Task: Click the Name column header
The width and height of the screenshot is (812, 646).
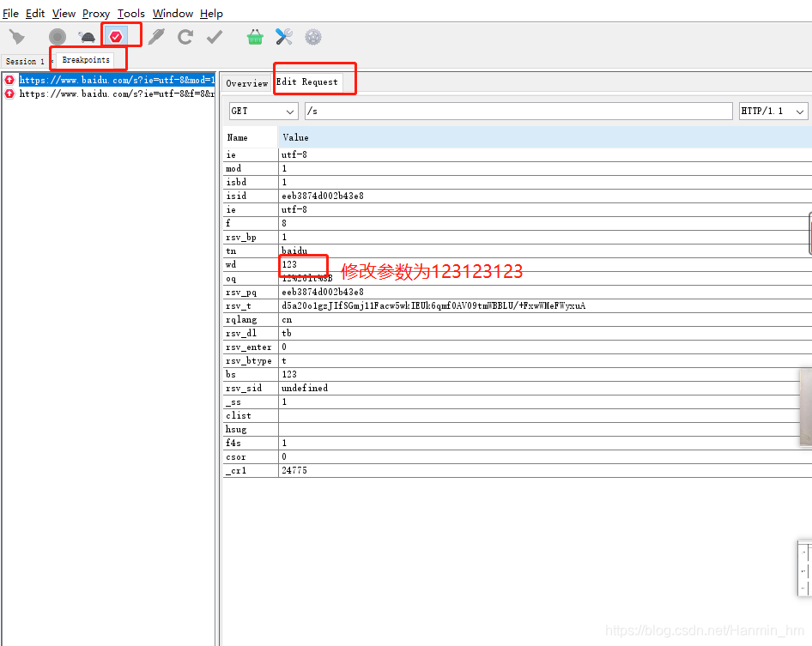Action: 251,137
